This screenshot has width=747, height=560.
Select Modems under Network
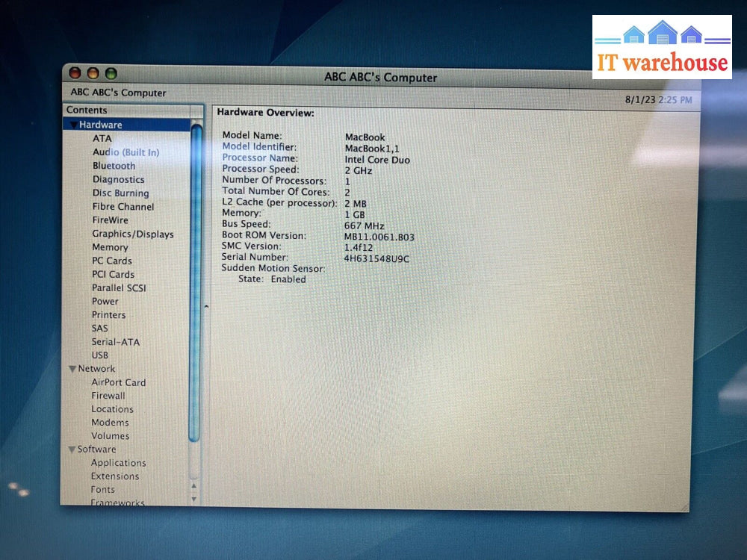tap(110, 423)
